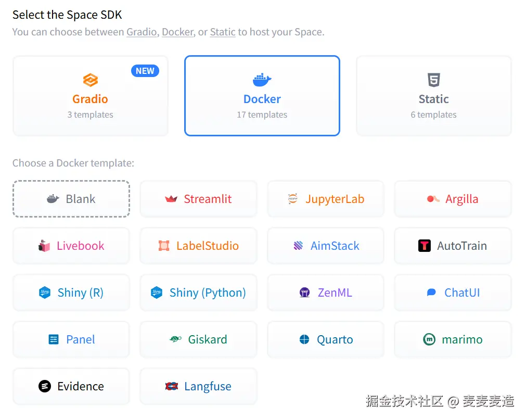Click the pink Livebook icon
The height and width of the screenshot is (420, 526).
(44, 246)
